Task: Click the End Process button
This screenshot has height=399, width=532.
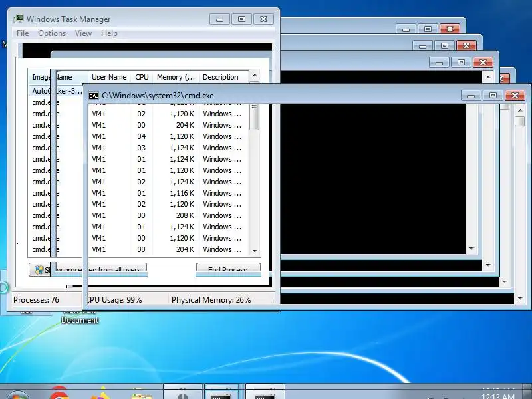Action: [x=228, y=269]
